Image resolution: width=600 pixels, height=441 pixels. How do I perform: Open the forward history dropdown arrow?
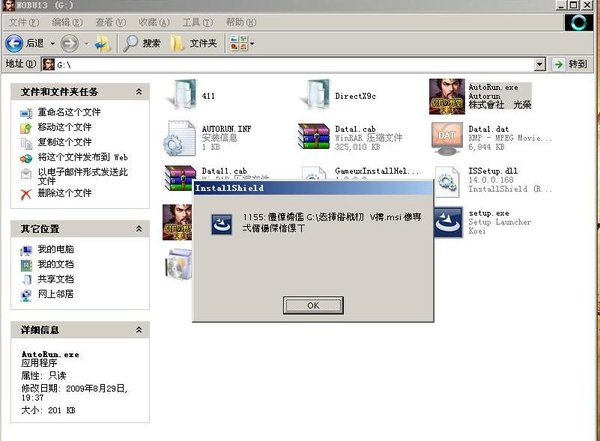[86, 44]
